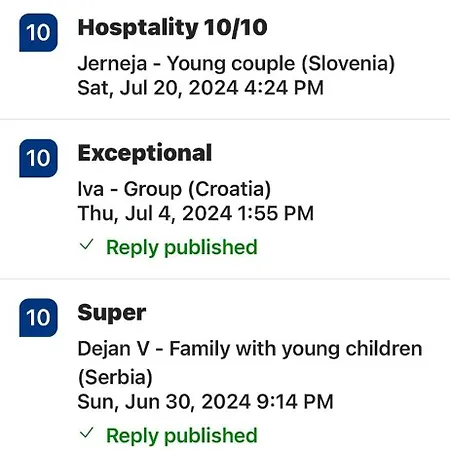Click the score 10 badge for Iva's review
This screenshot has height=450, width=450.
pos(38,158)
